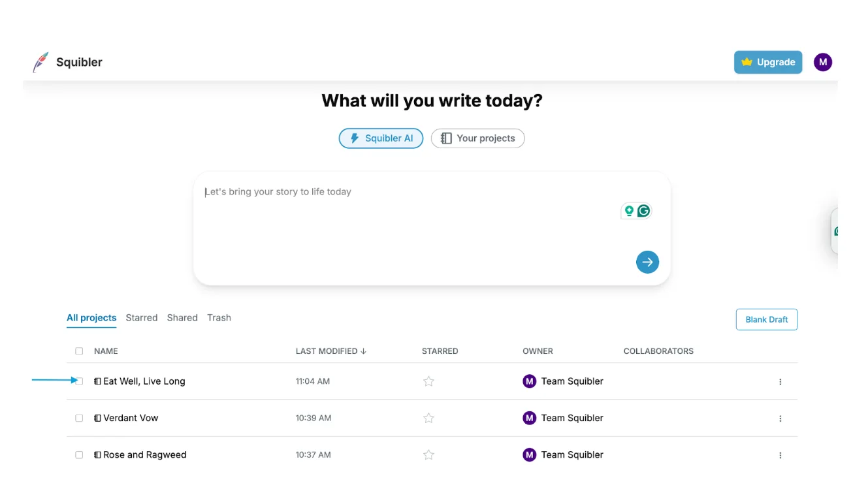Click the notebook icon in Your projects
Screen dimensions: 853x504
click(446, 138)
